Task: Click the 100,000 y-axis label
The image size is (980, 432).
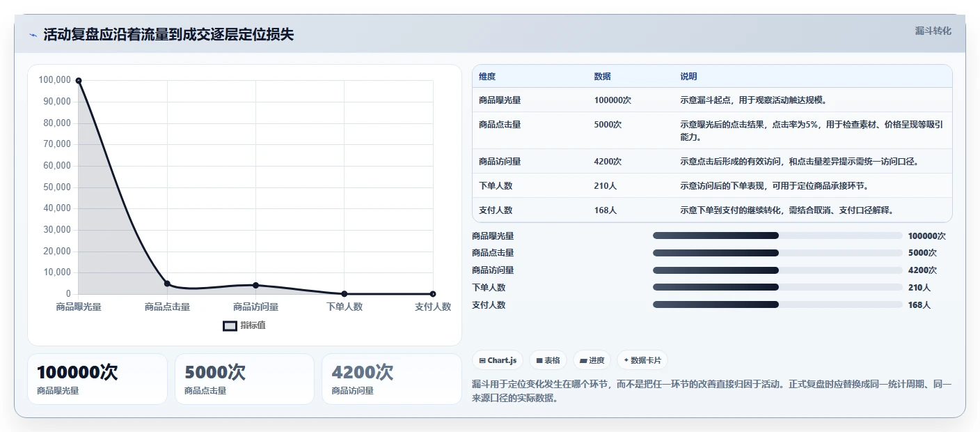Action: click(55, 80)
